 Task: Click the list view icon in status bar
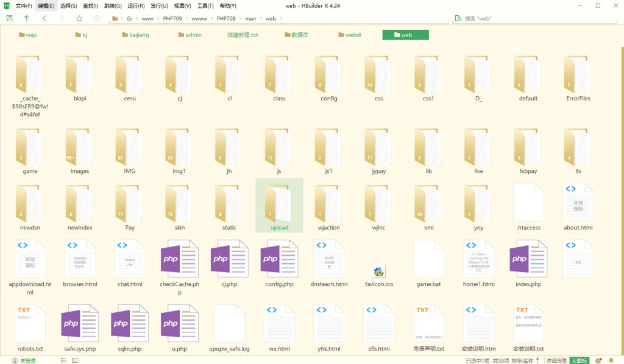(63, 360)
